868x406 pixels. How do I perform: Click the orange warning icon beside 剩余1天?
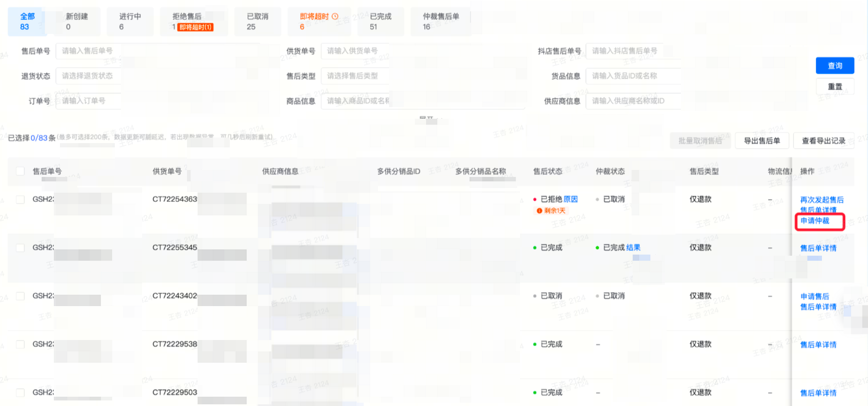coord(539,211)
